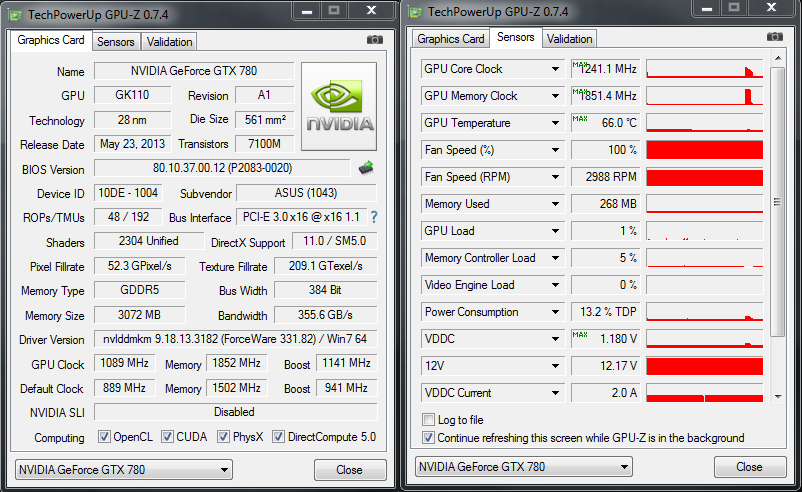Open the Fan Speed (RPM) dropdown
Image resolution: width=802 pixels, height=492 pixels.
(555, 177)
